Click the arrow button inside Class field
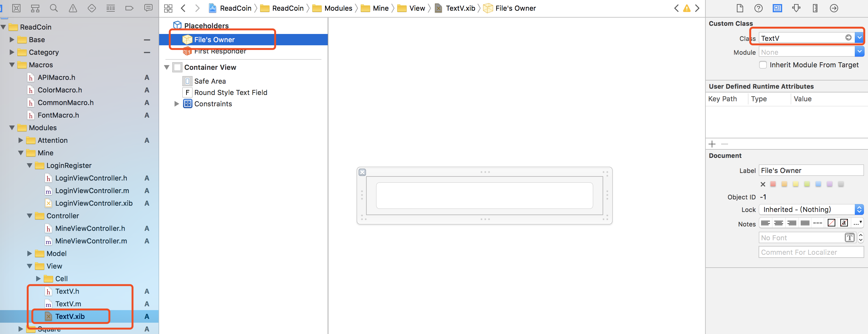This screenshot has width=868, height=334. point(849,38)
